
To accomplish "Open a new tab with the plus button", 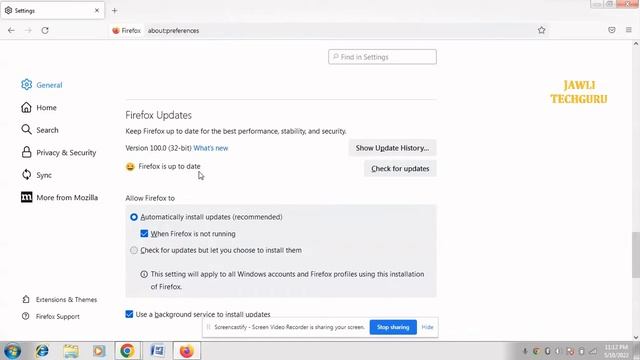I will click(x=114, y=11).
